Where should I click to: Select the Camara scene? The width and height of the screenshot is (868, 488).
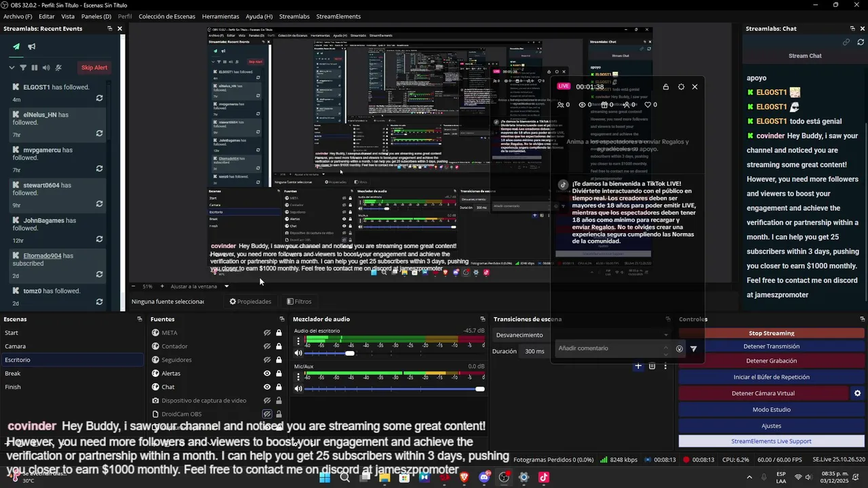point(71,346)
